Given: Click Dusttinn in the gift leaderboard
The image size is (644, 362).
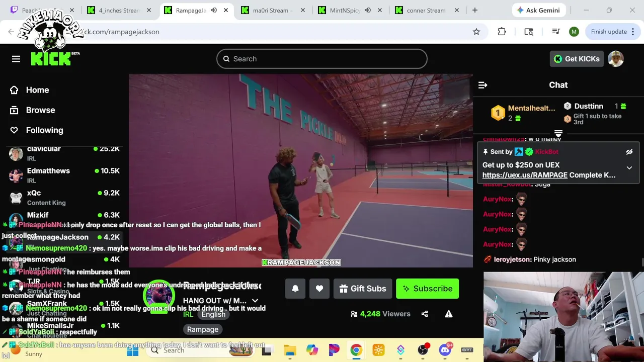Looking at the screenshot, I should (x=589, y=106).
